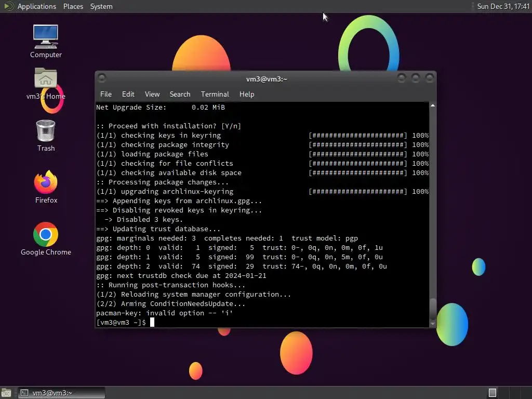Image resolution: width=532 pixels, height=399 pixels.
Task: Open the Places menu
Action: click(73, 6)
